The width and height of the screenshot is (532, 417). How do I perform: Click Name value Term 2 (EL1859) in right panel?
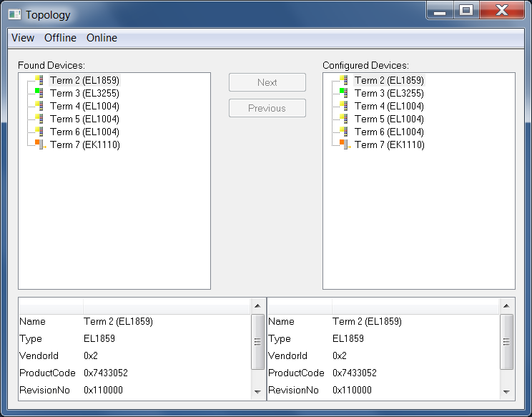367,321
